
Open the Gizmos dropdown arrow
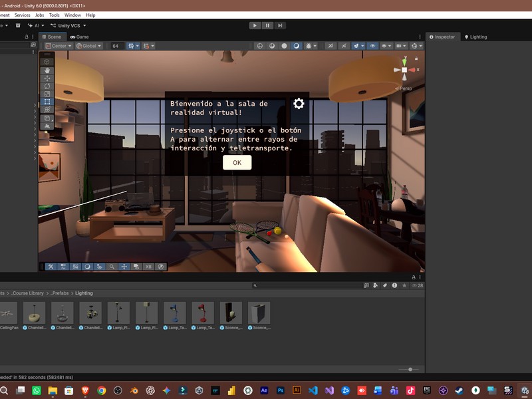pyautogui.click(x=421, y=46)
